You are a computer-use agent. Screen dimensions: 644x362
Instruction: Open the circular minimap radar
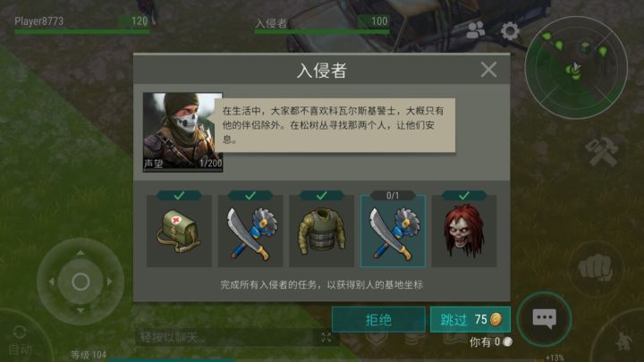(576, 68)
